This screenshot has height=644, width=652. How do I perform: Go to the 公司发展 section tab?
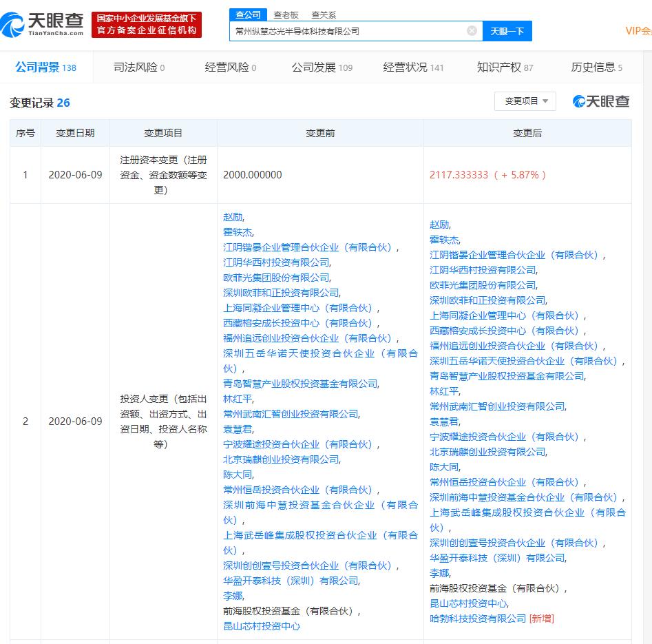[322, 67]
